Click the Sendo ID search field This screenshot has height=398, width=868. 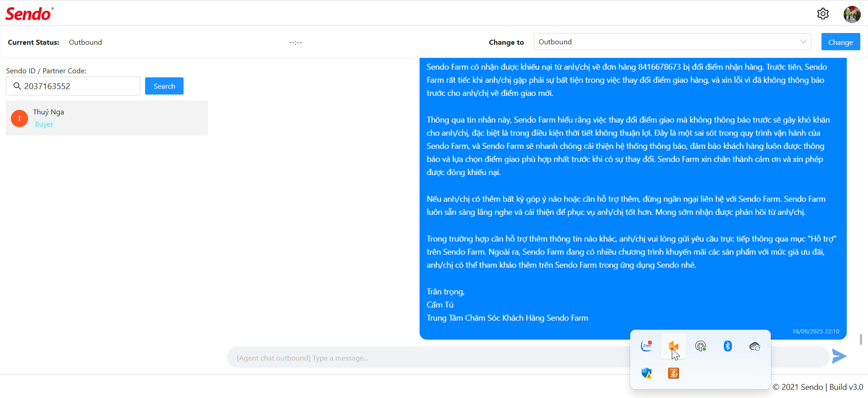point(73,86)
